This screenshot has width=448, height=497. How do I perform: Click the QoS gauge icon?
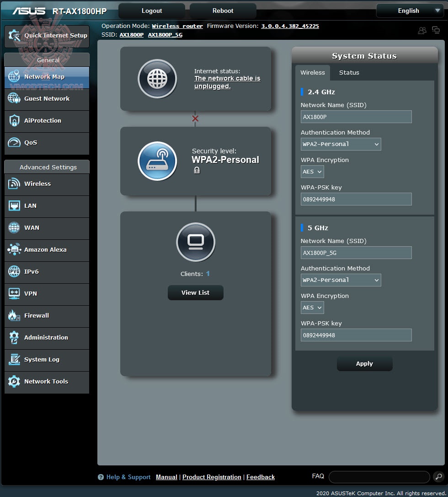tap(14, 142)
